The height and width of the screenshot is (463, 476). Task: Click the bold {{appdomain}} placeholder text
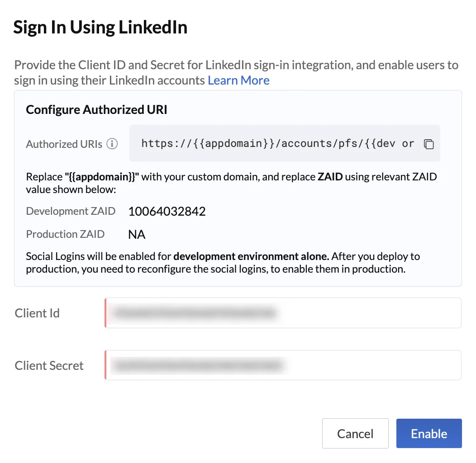pyautogui.click(x=102, y=177)
